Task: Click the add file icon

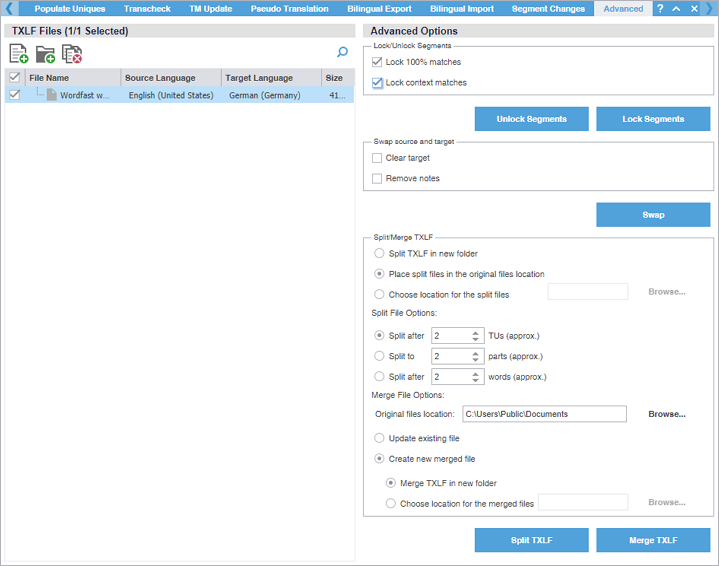Action: point(17,54)
